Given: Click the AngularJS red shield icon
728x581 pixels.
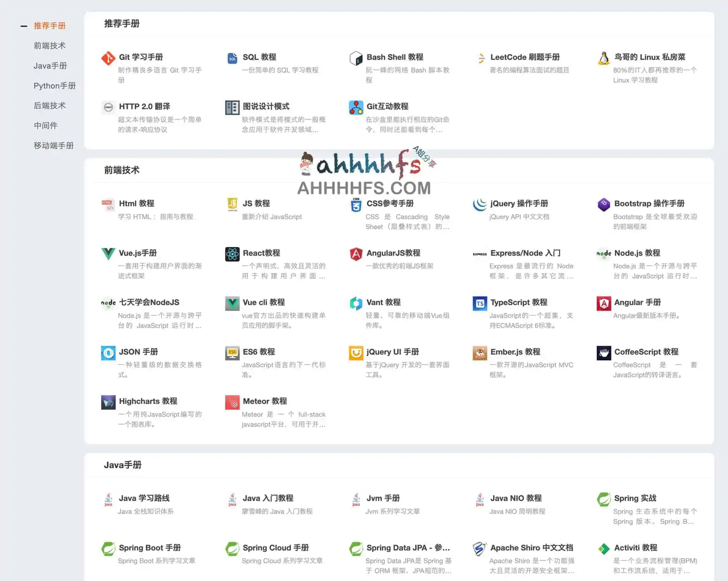Looking at the screenshot, I should (x=356, y=254).
